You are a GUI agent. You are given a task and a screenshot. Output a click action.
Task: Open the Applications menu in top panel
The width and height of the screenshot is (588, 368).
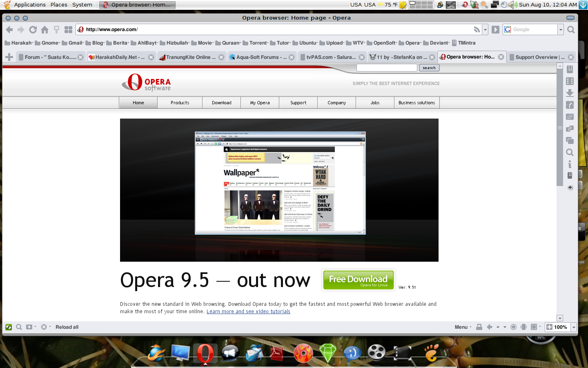pos(29,5)
